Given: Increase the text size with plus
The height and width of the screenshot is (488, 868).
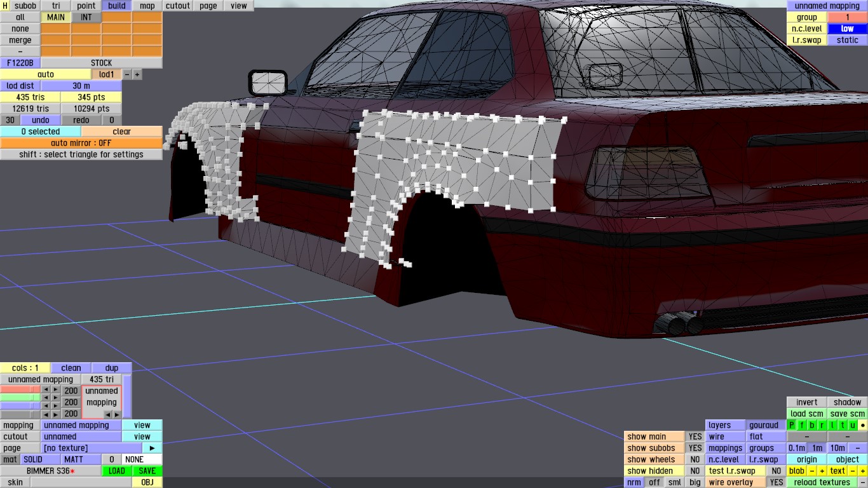Looking at the screenshot, I should (x=863, y=471).
